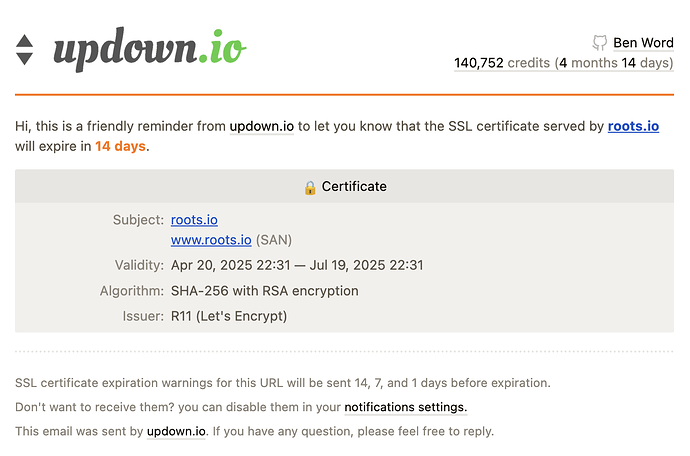Click the orange 14 days text
This screenshot has width=690, height=456.
(120, 146)
